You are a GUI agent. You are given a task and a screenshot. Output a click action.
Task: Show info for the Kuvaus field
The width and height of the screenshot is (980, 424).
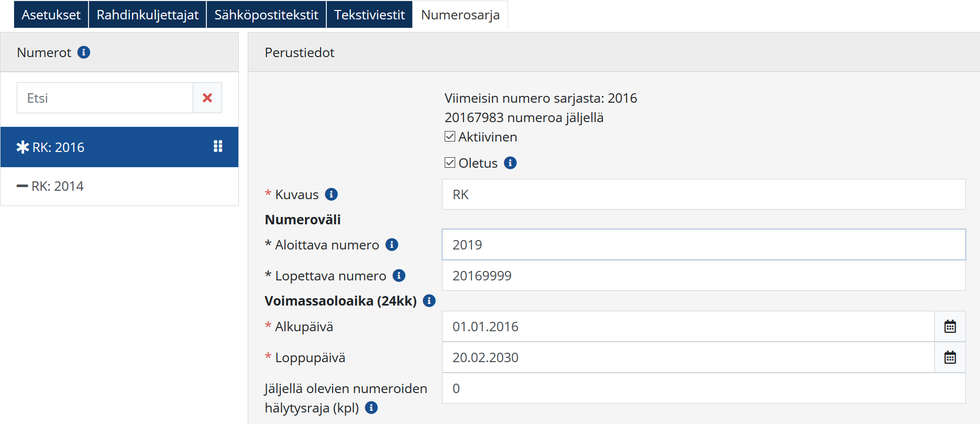click(x=331, y=194)
